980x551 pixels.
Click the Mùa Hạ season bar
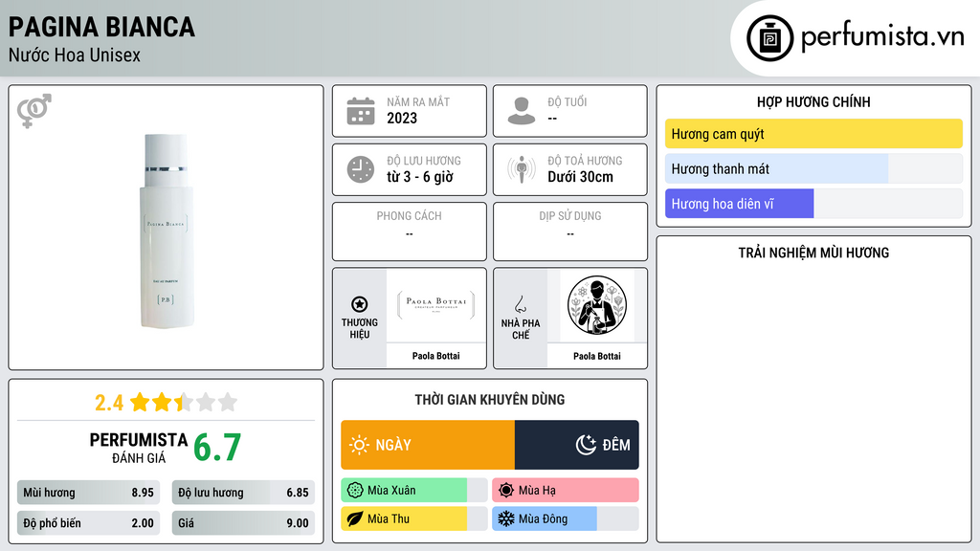(566, 491)
